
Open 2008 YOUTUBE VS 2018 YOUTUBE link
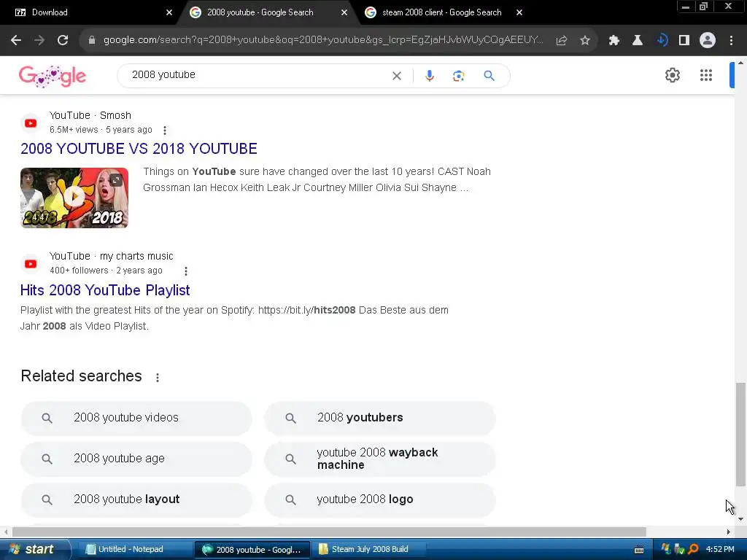(x=139, y=149)
